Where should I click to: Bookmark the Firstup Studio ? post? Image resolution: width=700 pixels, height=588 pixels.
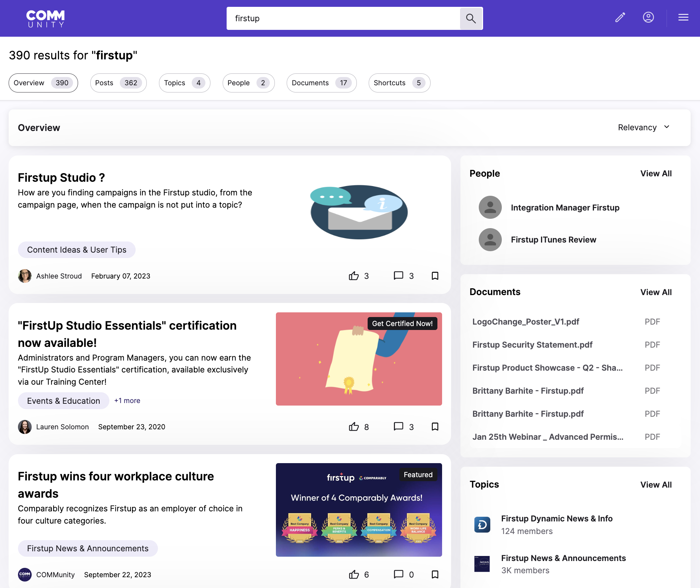click(435, 276)
